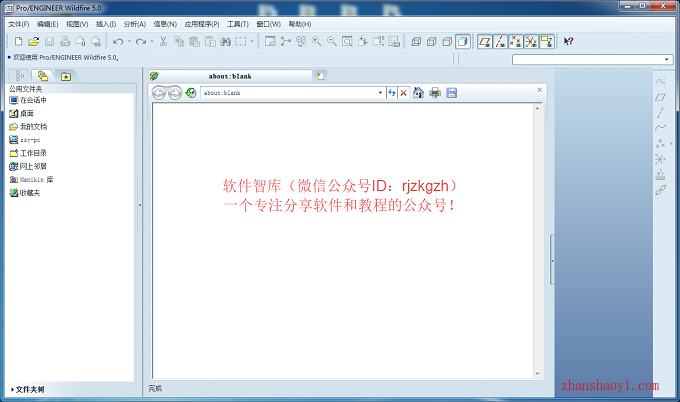Image resolution: width=680 pixels, height=402 pixels.
Task: Switch to Favorites navigator tab
Action: pyautogui.click(x=66, y=76)
